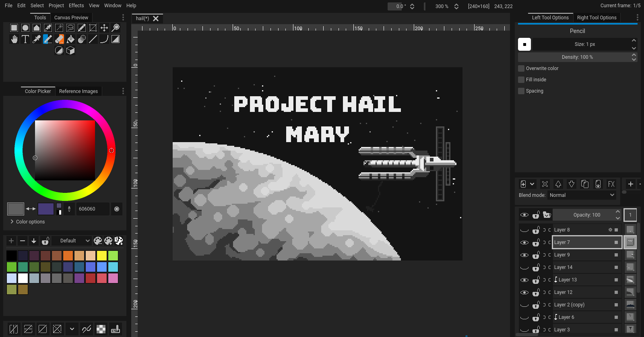
Task: Select the Pan hand tool
Action: (14, 39)
